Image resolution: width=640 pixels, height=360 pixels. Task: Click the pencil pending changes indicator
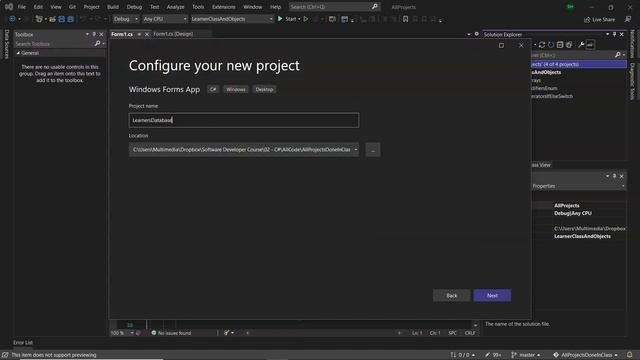click(493, 355)
